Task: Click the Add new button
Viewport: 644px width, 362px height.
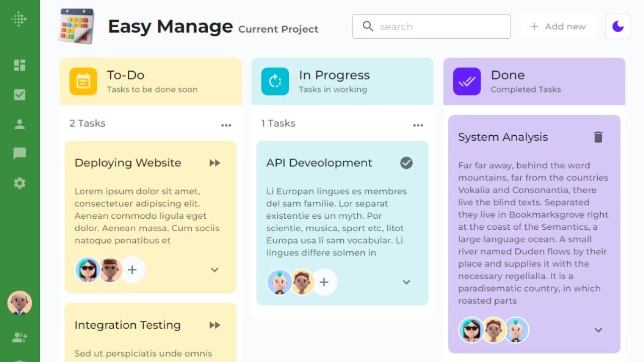Action: pos(558,27)
